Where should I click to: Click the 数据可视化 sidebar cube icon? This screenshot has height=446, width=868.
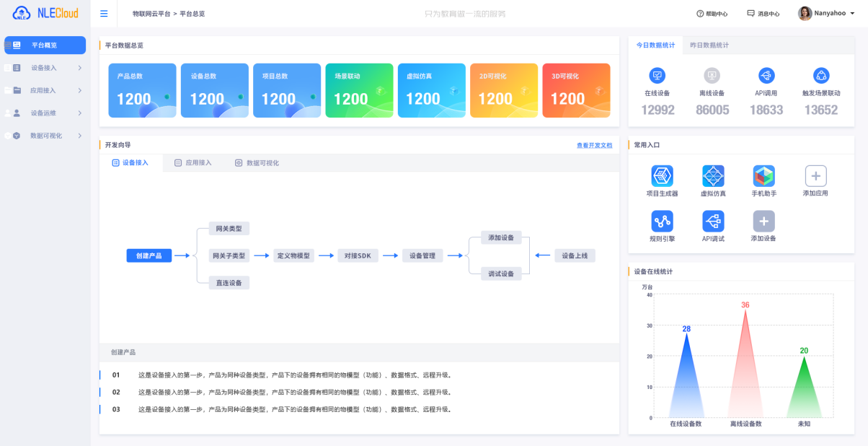click(x=17, y=136)
